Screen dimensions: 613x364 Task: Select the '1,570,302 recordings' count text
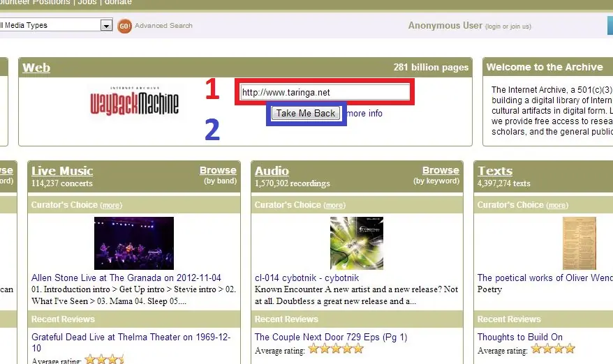[292, 183]
